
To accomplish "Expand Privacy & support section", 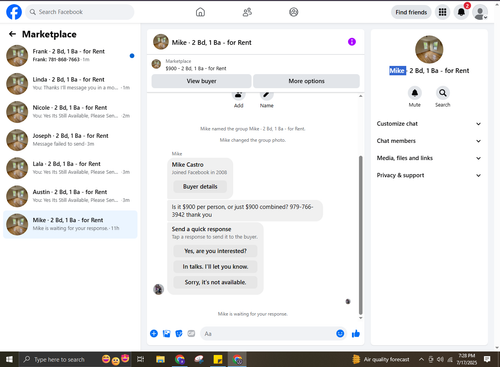I will click(x=429, y=175).
